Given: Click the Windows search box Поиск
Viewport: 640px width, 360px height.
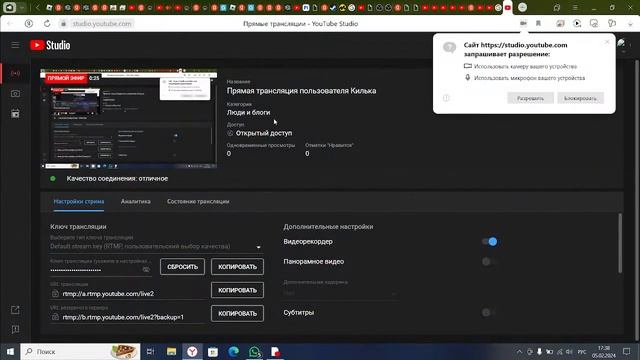Looking at the screenshot, I should tap(80, 351).
